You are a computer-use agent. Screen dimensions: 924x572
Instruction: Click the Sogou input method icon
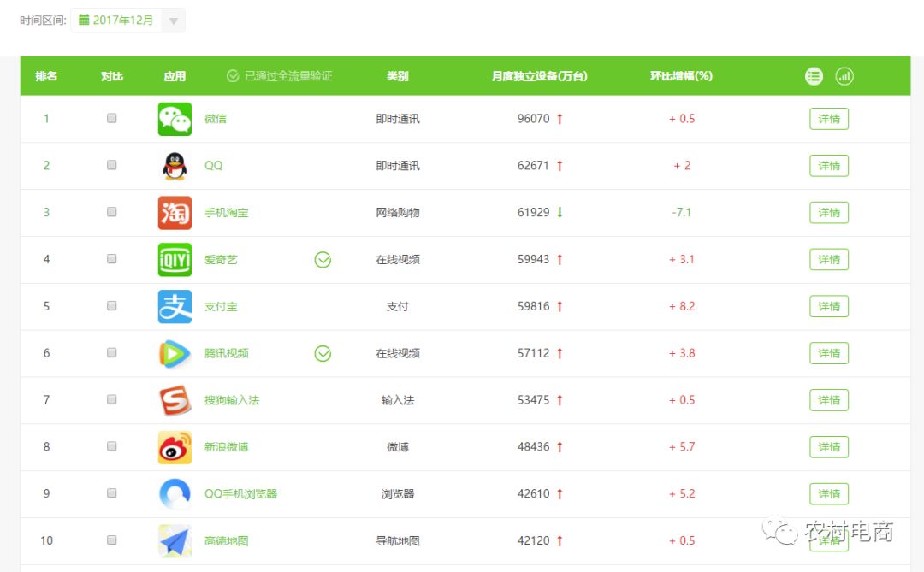pyautogui.click(x=175, y=400)
